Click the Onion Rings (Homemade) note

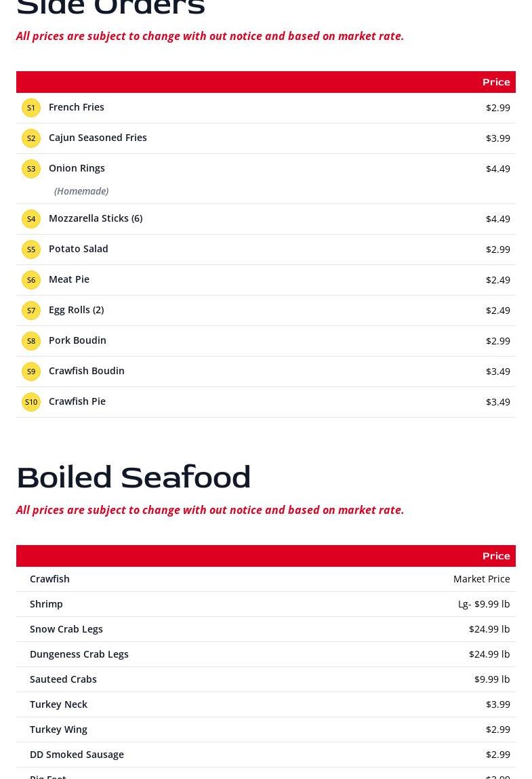[x=81, y=191]
